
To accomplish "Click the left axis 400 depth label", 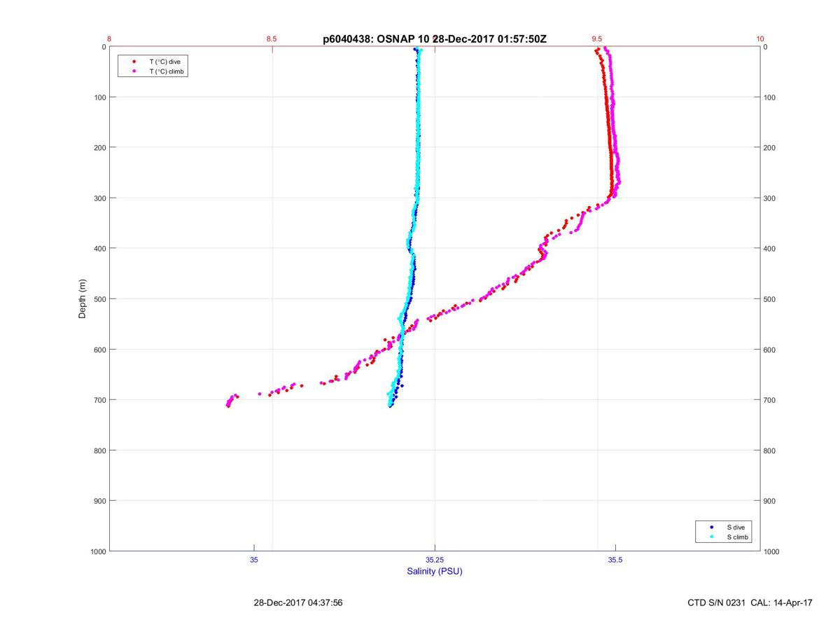I will 99,249.
